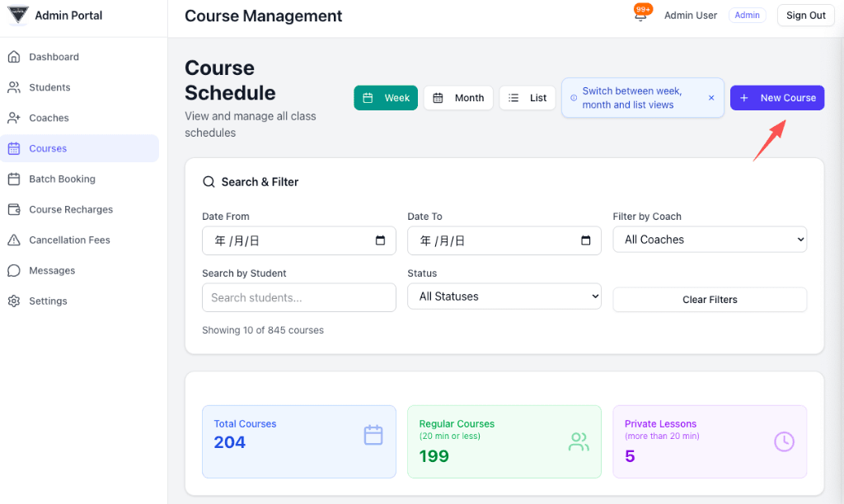Switch to Month view
844x504 pixels.
(458, 98)
